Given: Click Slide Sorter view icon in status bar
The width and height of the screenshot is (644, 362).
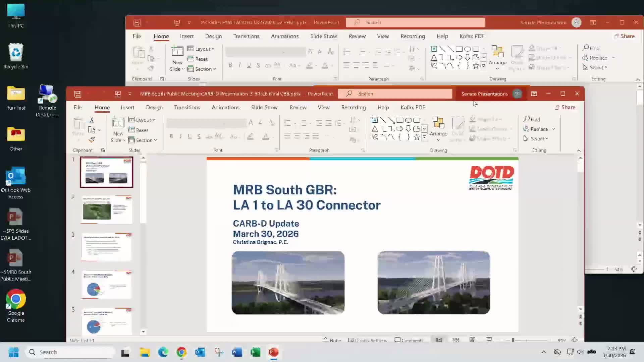Looking at the screenshot, I should point(455,340).
